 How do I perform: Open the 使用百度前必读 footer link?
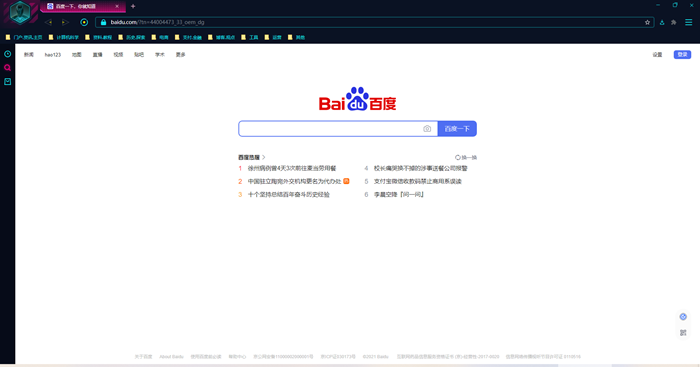[206, 357]
